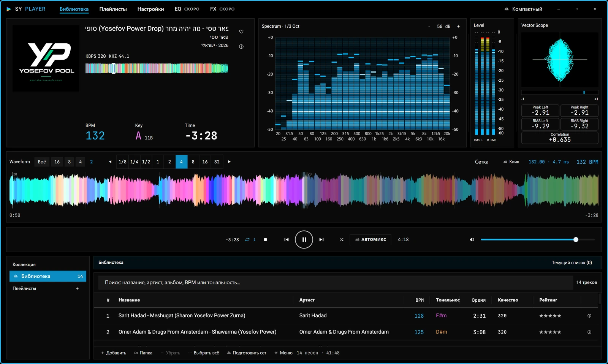Open Настройки tab
This screenshot has width=608, height=364.
150,9
